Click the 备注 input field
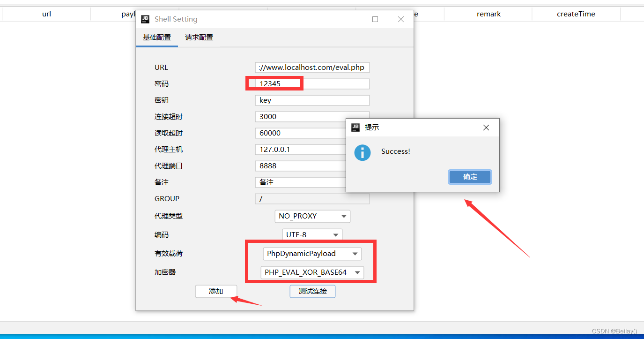 301,182
